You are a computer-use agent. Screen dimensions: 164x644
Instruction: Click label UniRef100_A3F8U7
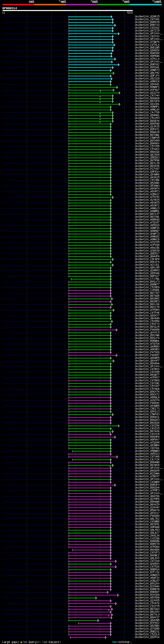coord(147,90)
